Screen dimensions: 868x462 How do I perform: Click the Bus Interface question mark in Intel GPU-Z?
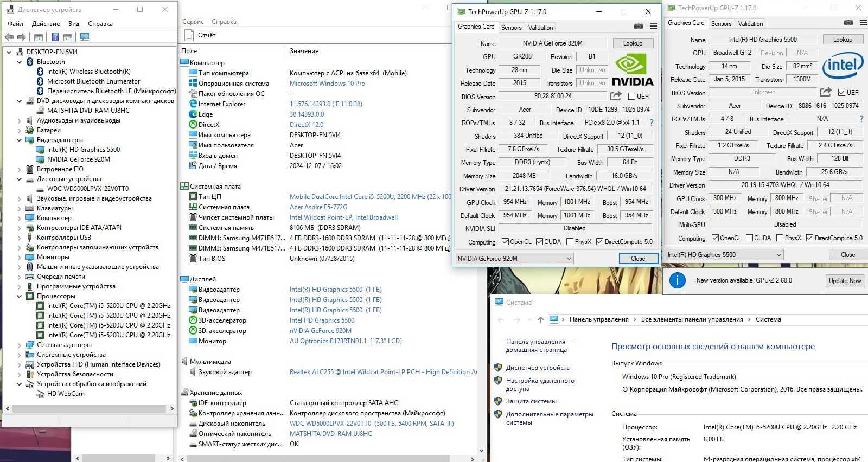861,119
